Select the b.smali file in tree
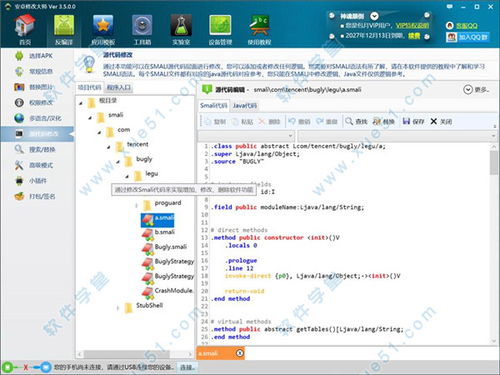The height and width of the screenshot is (375, 500). [164, 232]
